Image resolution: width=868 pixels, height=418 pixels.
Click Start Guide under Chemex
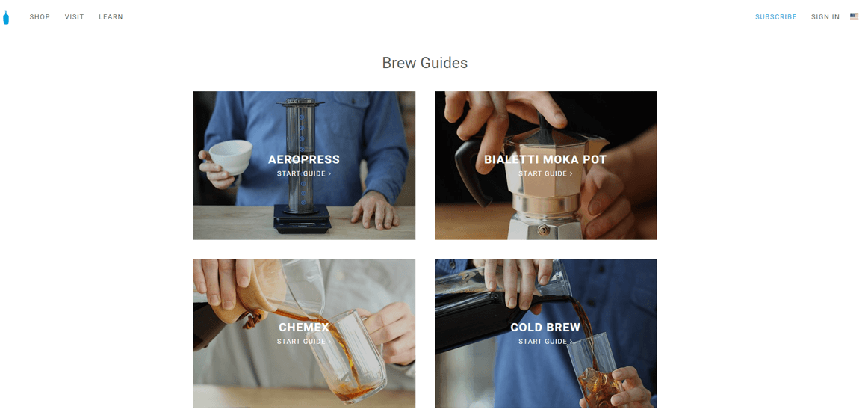[x=304, y=342]
